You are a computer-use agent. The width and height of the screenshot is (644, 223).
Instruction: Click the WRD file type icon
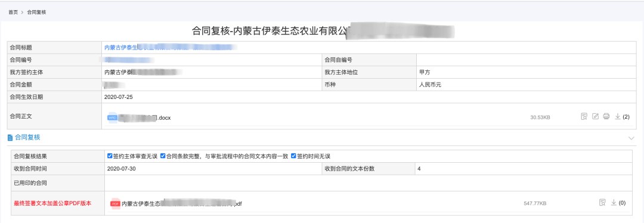(112, 117)
